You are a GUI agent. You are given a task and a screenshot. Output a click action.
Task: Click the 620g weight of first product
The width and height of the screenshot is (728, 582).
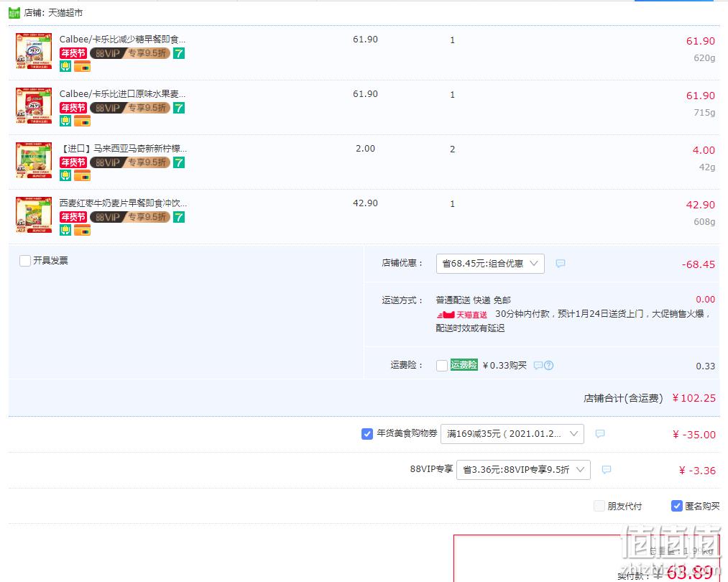tap(704, 58)
